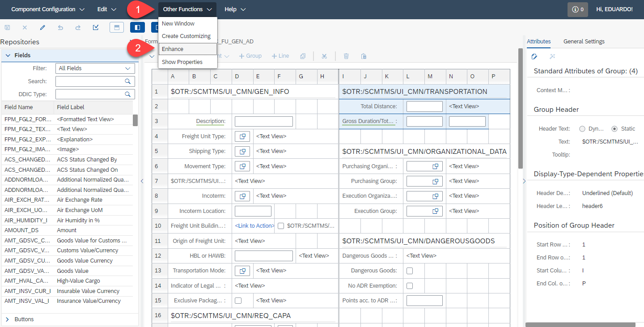The width and height of the screenshot is (644, 327).
Task: Open the Filter All Fields dropdown
Action: pos(95,68)
